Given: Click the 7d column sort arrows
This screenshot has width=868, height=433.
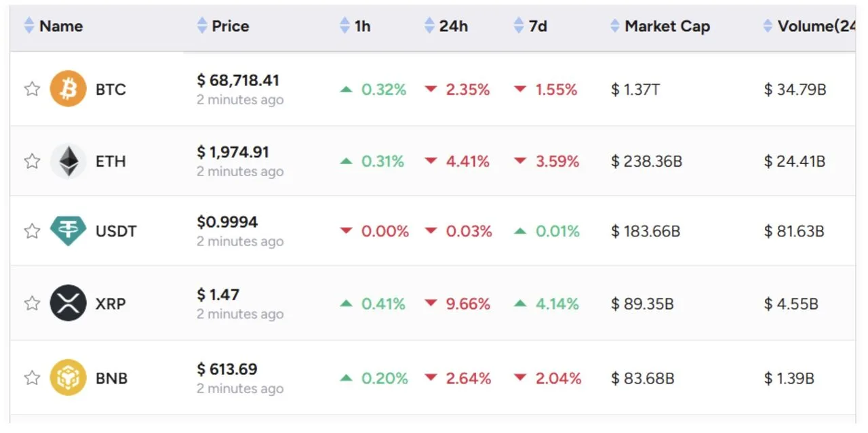Looking at the screenshot, I should point(520,25).
